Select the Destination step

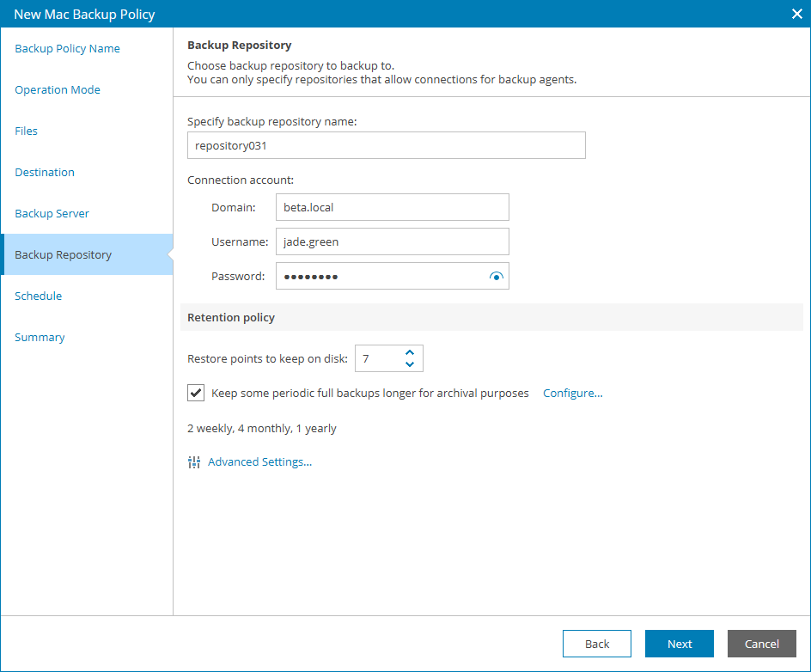point(45,173)
